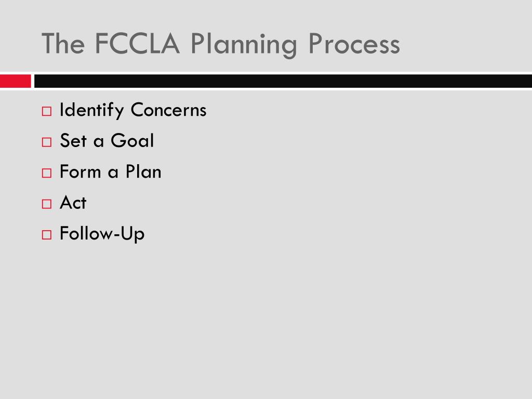Click the lowercase a in Set a Goal
Viewport: 532px width, 399px height.
tap(98, 143)
